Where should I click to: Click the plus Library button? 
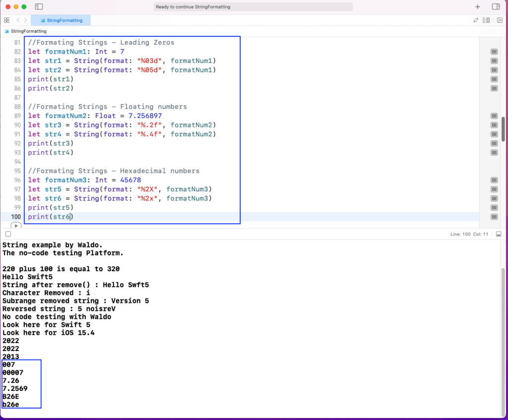[478, 7]
